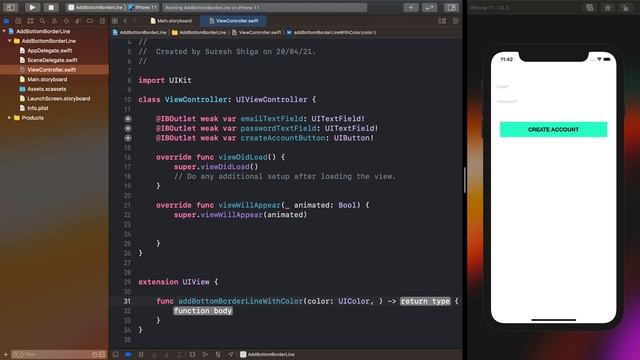The height and width of the screenshot is (360, 640).
Task: Open Assets.xcassets in navigator
Action: click(x=47, y=89)
